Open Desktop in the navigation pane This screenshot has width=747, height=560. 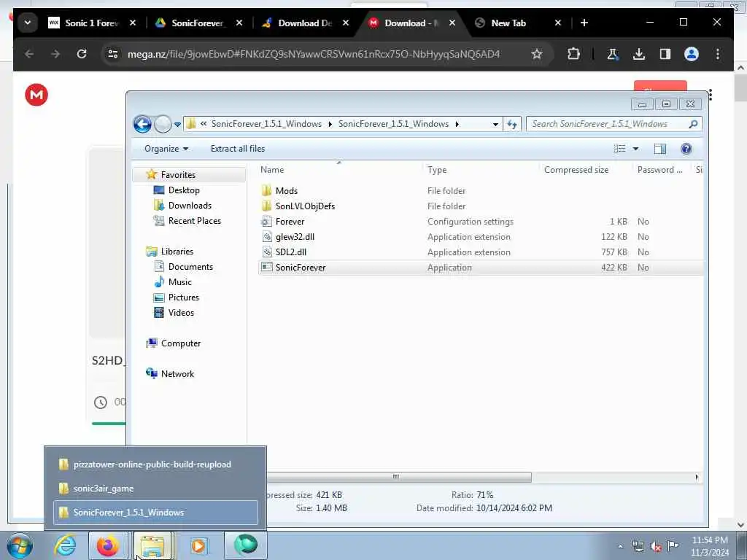pyautogui.click(x=183, y=190)
